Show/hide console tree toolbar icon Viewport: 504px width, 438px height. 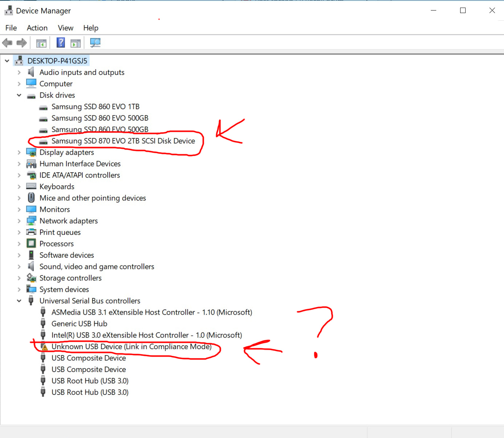click(x=41, y=43)
